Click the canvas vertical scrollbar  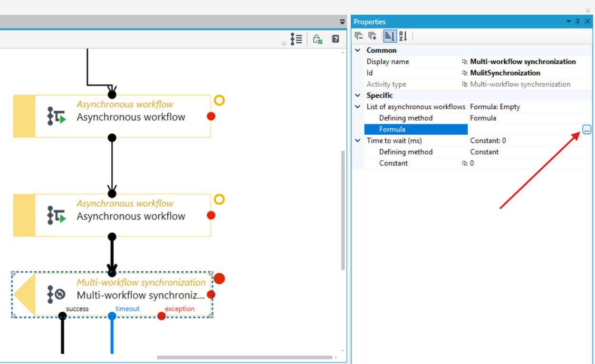point(343,211)
